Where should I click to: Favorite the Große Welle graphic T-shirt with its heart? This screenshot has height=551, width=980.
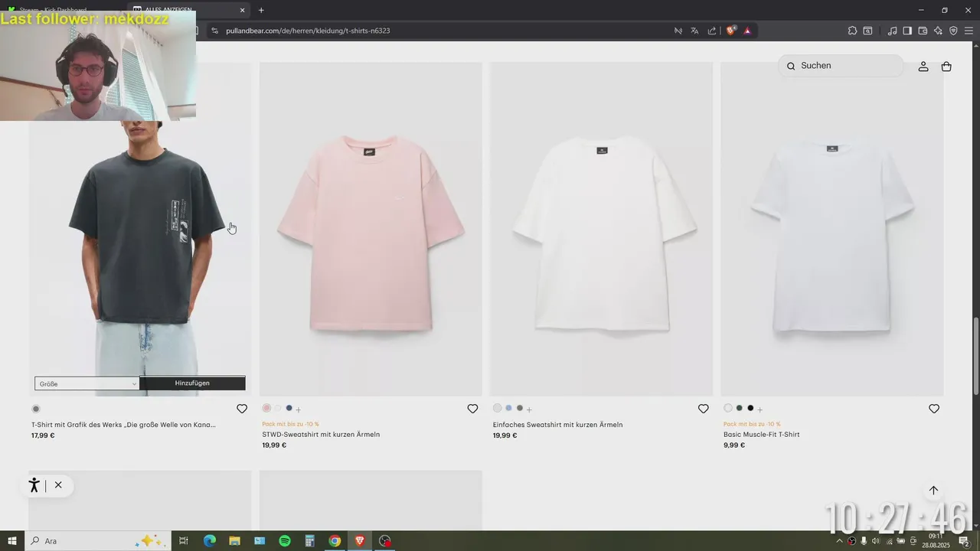pos(242,409)
